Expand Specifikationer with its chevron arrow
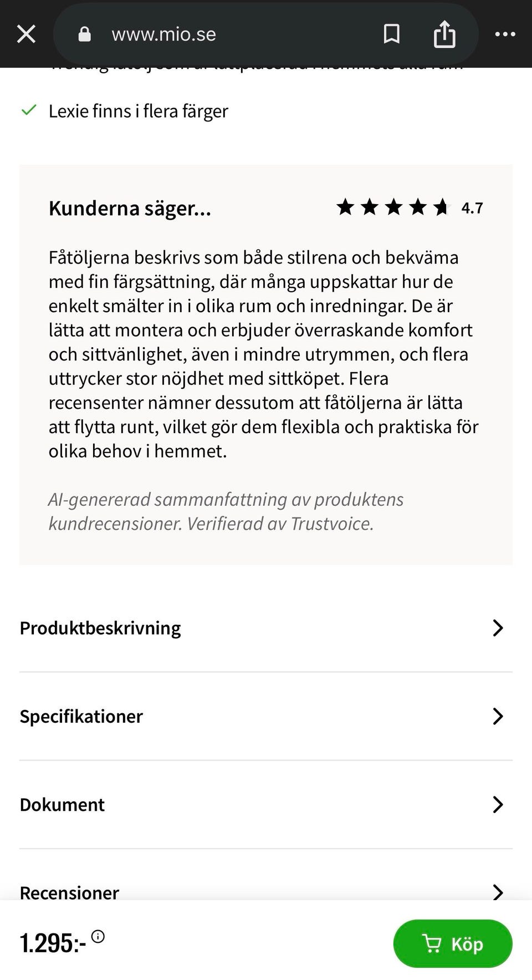The image size is (532, 980). coord(498,716)
